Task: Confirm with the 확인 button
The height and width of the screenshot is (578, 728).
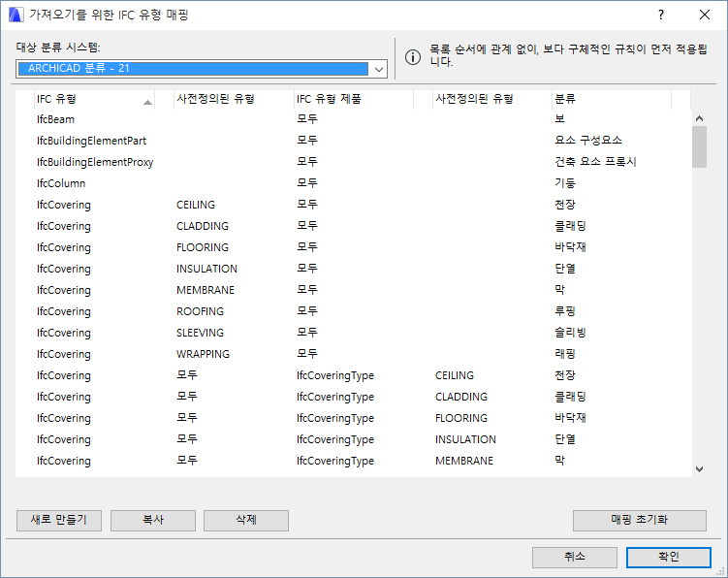Action: [x=669, y=557]
